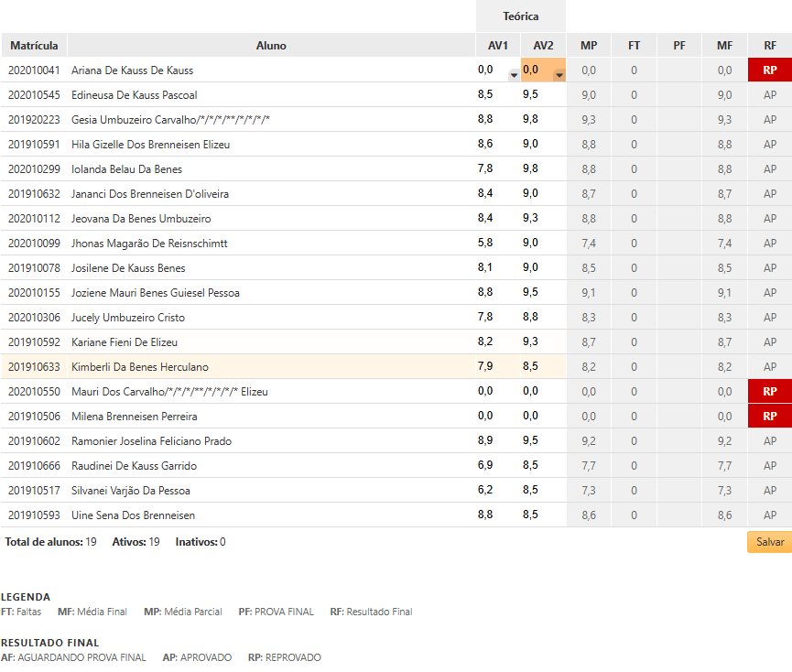792x672 pixels.
Task: Click the Salvar button
Action: (769, 542)
